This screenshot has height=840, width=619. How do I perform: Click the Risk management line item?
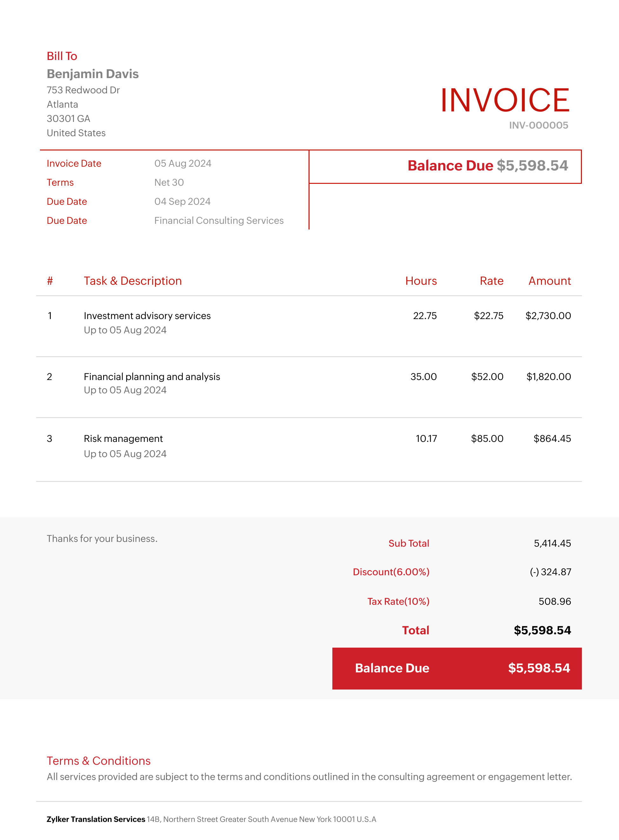tap(123, 439)
